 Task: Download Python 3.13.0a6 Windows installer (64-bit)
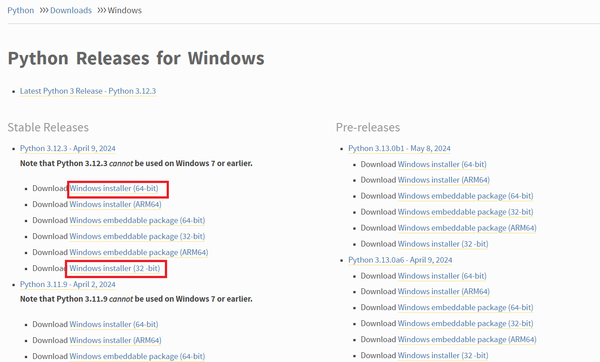click(x=442, y=276)
